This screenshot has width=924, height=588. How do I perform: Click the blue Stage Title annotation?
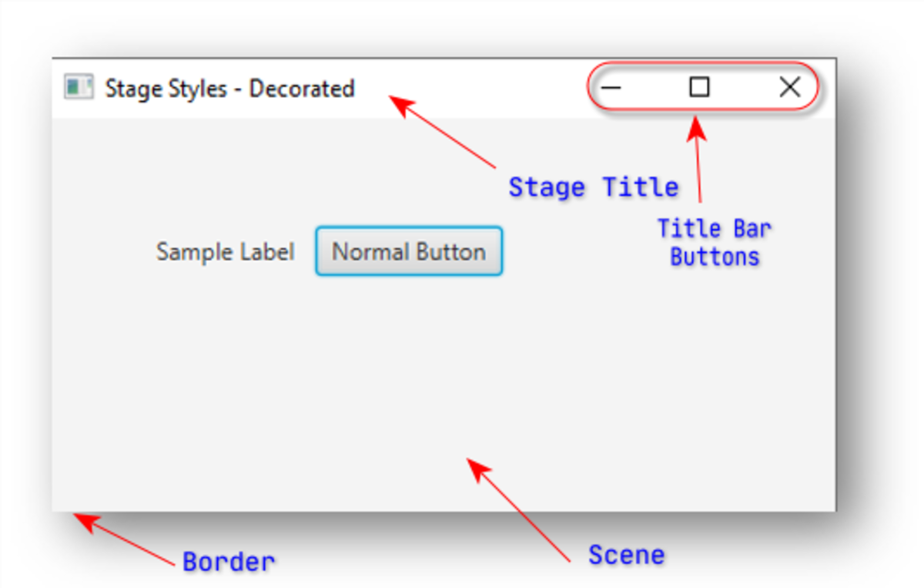(594, 186)
